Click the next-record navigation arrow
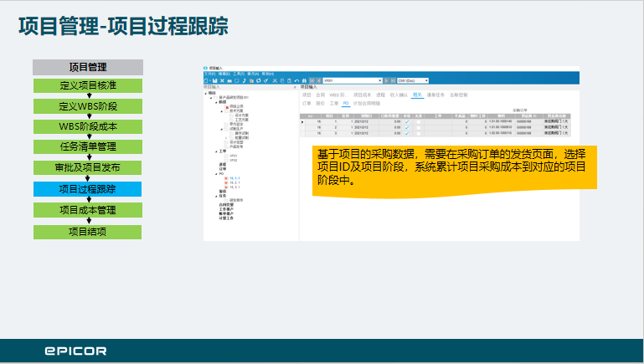 pyautogui.click(x=388, y=80)
